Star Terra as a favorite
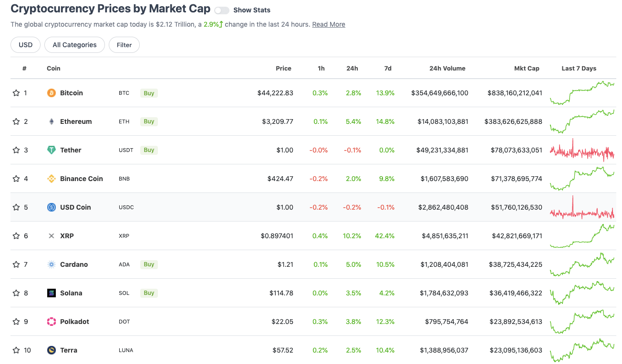 coord(16,350)
